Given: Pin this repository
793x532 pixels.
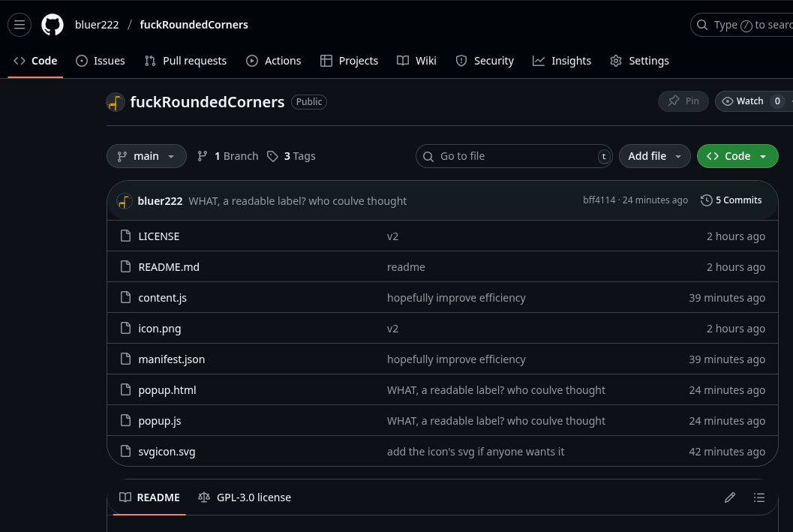Looking at the screenshot, I should click(x=683, y=101).
